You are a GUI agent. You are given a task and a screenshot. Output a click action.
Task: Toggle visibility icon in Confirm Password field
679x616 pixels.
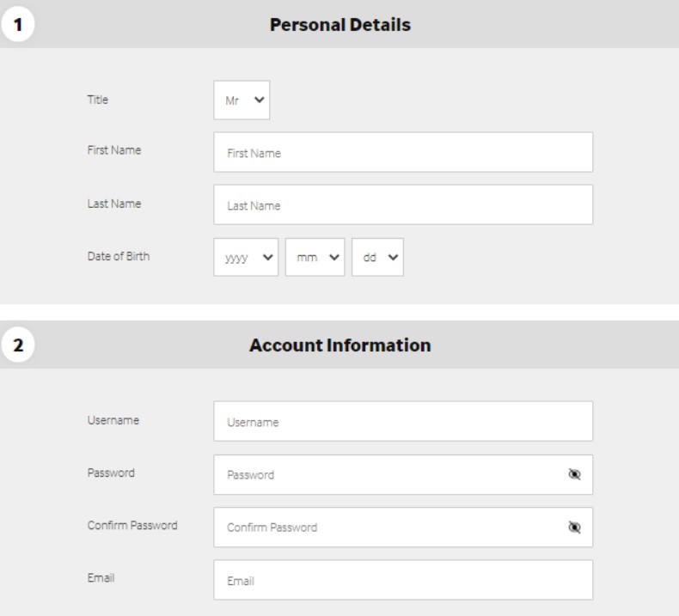574,528
